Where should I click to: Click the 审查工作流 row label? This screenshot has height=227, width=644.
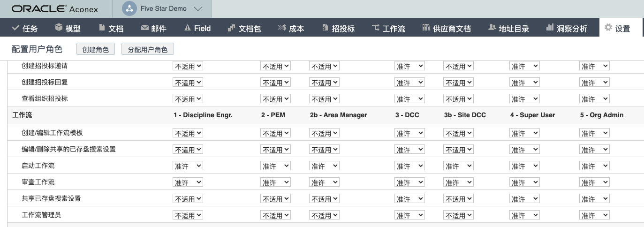38,182
